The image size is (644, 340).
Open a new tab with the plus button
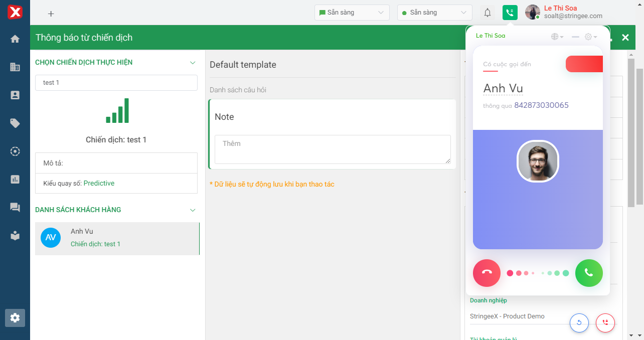click(51, 14)
